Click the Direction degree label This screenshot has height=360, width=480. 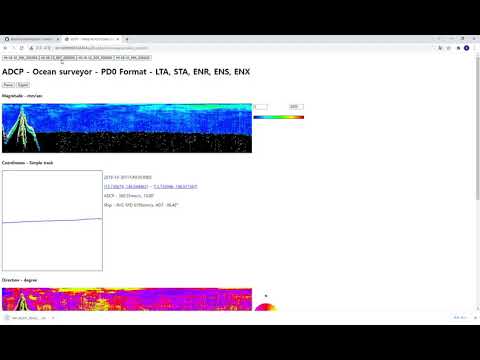(x=20, y=280)
